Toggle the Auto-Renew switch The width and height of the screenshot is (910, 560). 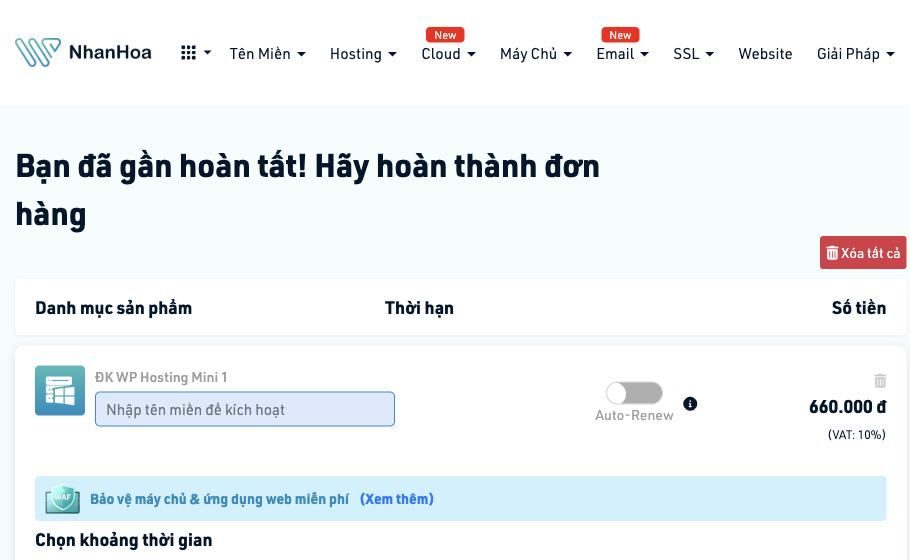point(634,393)
